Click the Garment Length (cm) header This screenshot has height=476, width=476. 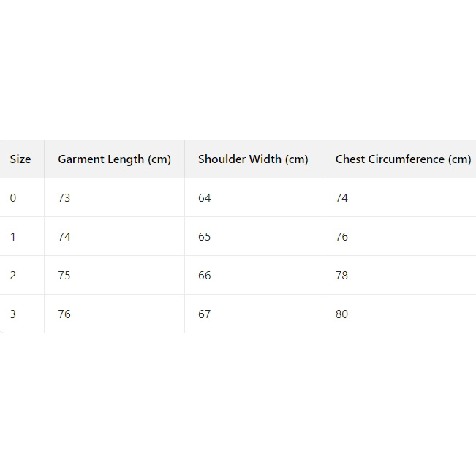point(114,159)
